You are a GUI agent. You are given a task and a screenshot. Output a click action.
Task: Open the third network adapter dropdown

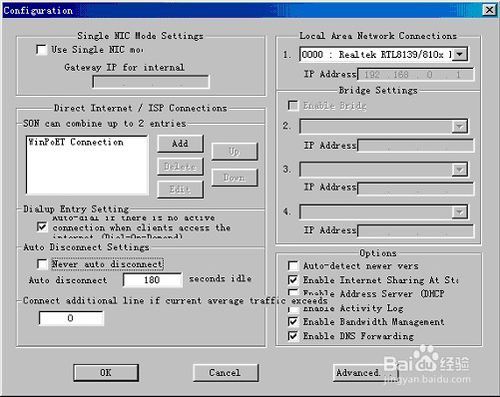459,170
